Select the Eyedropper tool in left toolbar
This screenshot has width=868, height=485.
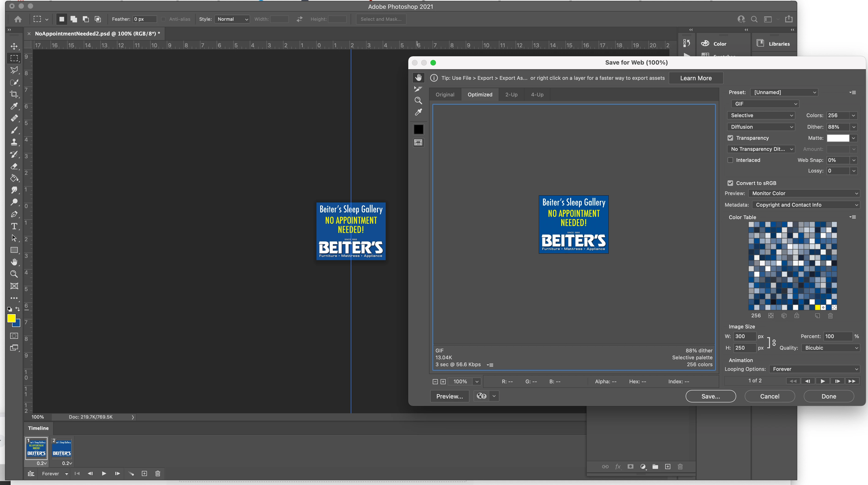tap(14, 106)
